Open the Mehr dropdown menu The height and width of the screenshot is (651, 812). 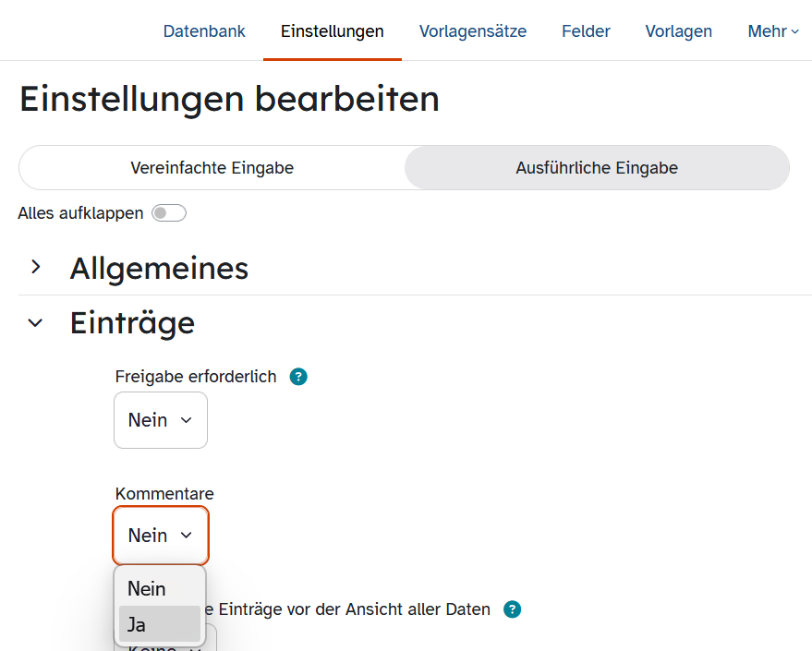[773, 31]
